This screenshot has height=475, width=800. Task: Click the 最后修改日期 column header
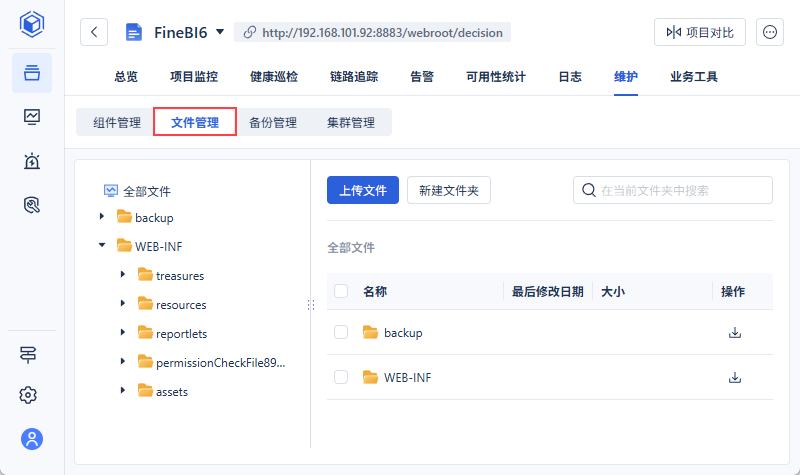pyautogui.click(x=547, y=291)
